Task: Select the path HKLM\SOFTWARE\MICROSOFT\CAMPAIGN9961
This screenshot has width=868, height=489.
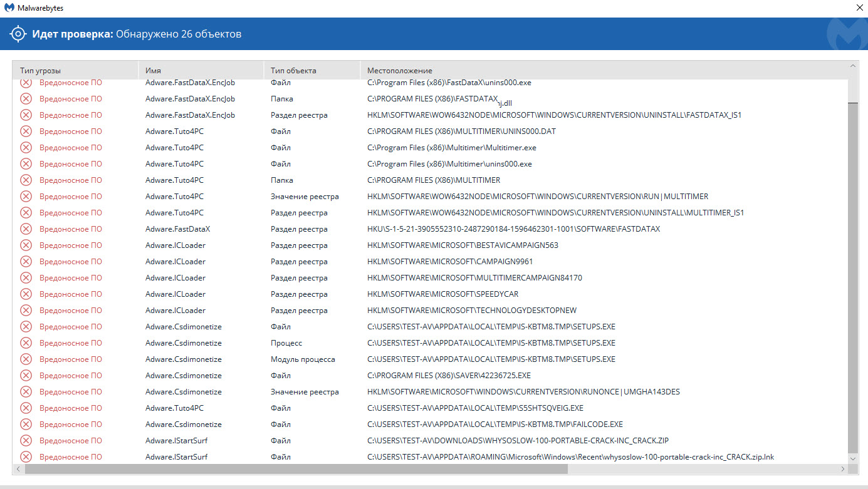Action: [x=450, y=262]
